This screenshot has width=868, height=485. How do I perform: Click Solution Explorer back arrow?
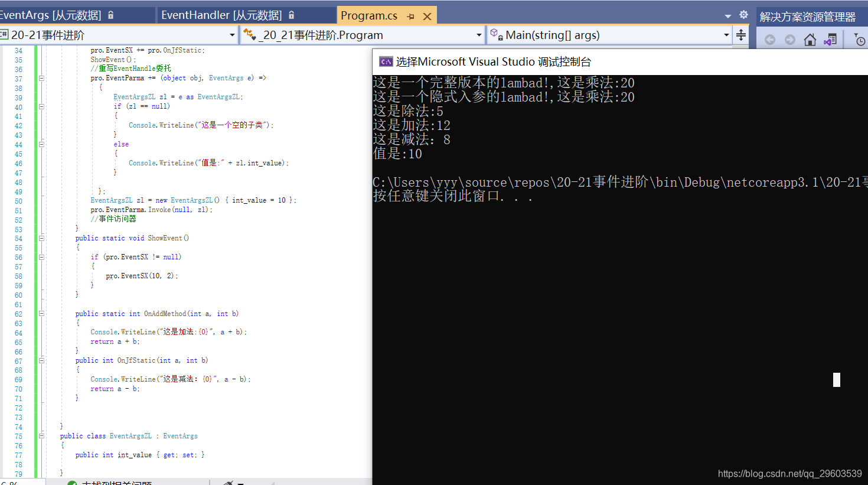[x=770, y=40]
